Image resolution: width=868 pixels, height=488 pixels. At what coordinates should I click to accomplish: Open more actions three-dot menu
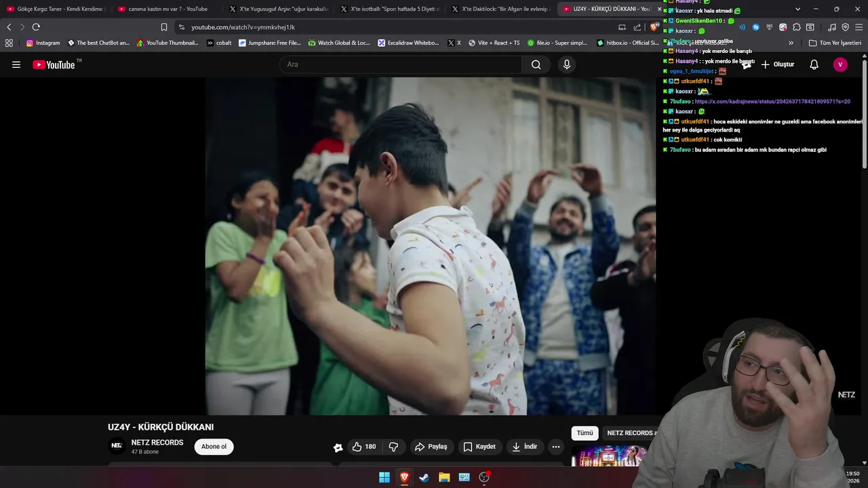556,447
